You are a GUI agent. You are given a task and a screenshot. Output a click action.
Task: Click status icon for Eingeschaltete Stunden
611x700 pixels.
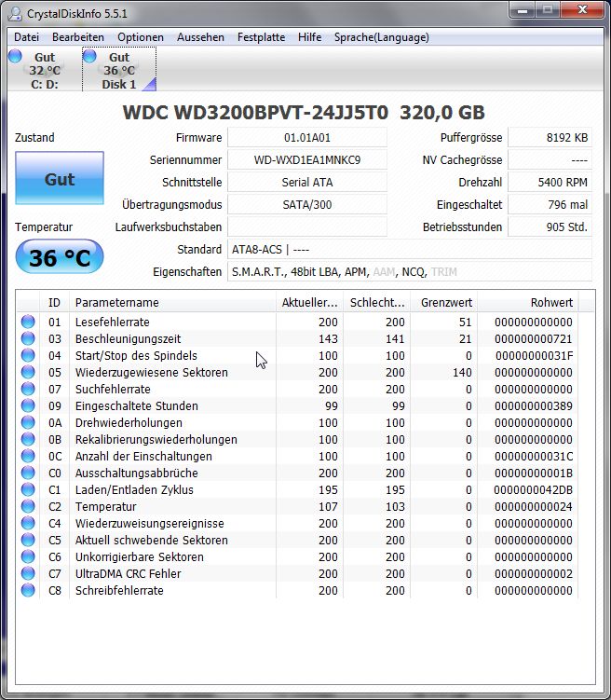click(28, 405)
